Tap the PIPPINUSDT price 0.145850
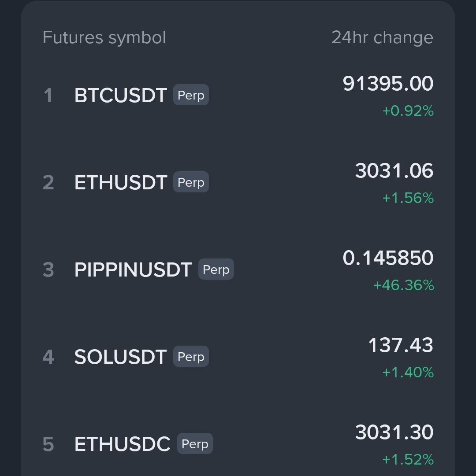The width and height of the screenshot is (476, 476). [388, 258]
